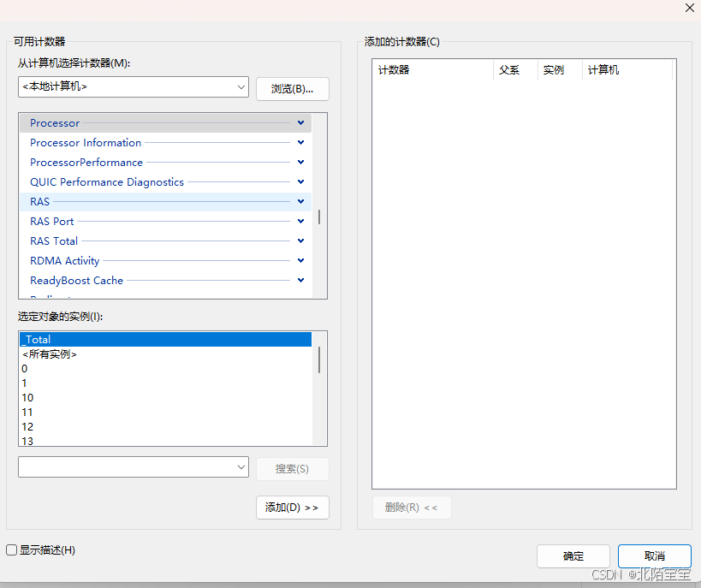Expand the Processor counter chevron
Screen dimensions: 701x588
click(300, 122)
